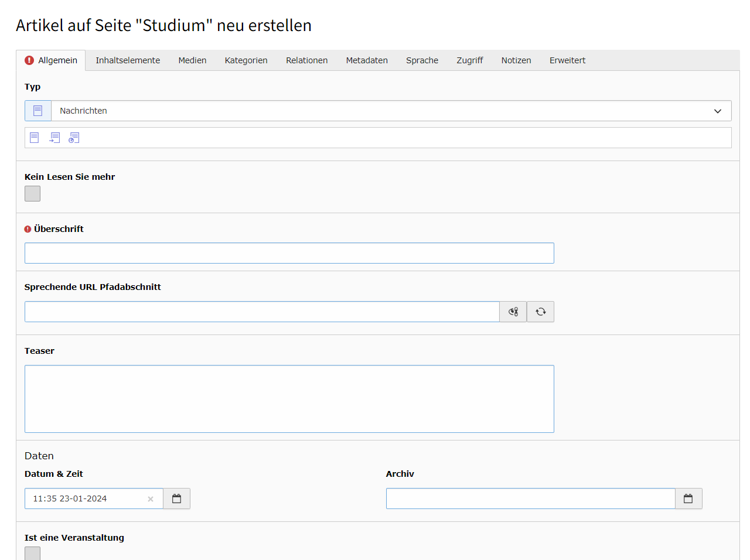The height and width of the screenshot is (560, 750).
Task: Switch to the Notizen tab
Action: (516, 60)
